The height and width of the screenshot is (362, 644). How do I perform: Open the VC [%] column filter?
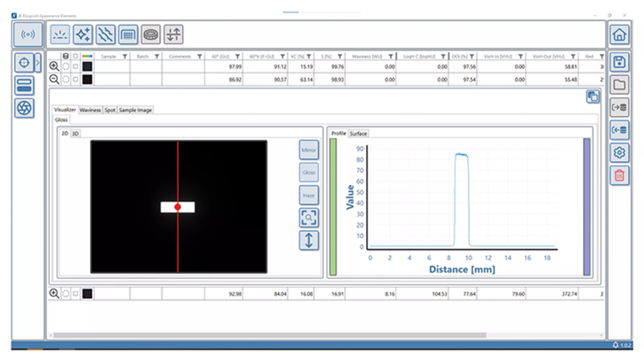(x=309, y=56)
